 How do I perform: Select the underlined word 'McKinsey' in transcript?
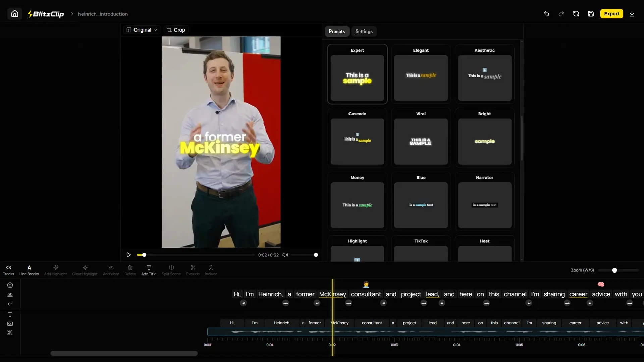coord(332,294)
